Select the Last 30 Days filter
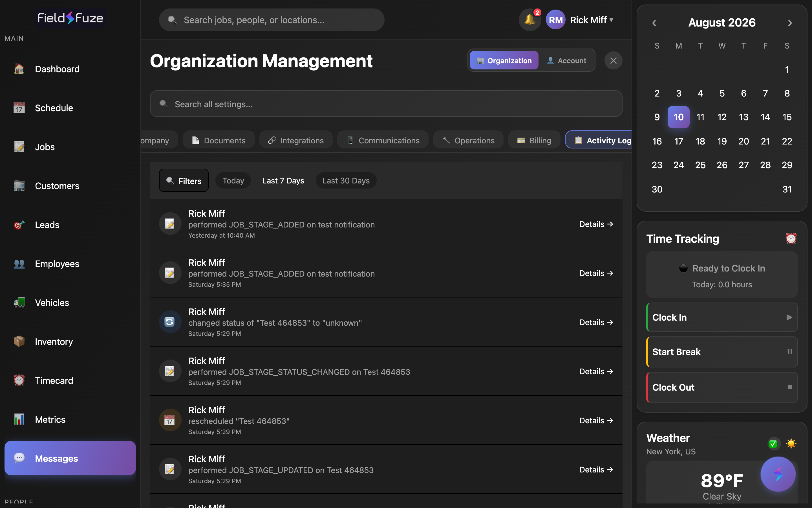This screenshot has width=812, height=508. pos(346,181)
